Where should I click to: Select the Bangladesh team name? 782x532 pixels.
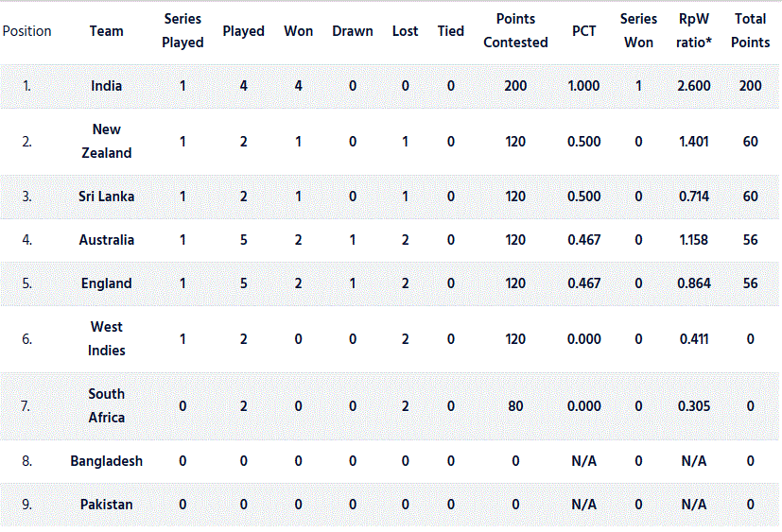point(106,461)
